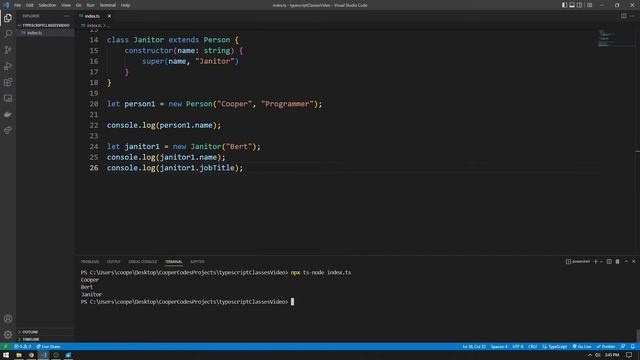Close the index.ts editor tab
The width and height of the screenshot is (640, 360).
click(109, 16)
